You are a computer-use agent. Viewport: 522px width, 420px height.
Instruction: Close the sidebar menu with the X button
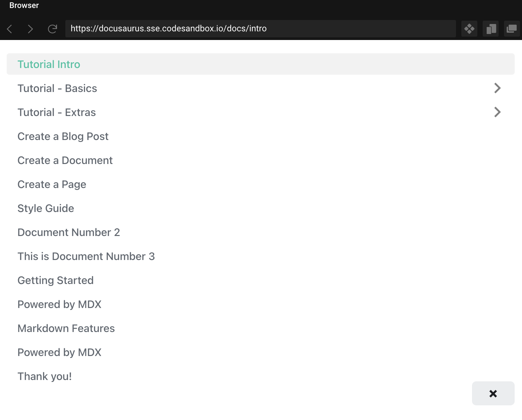[x=493, y=393]
